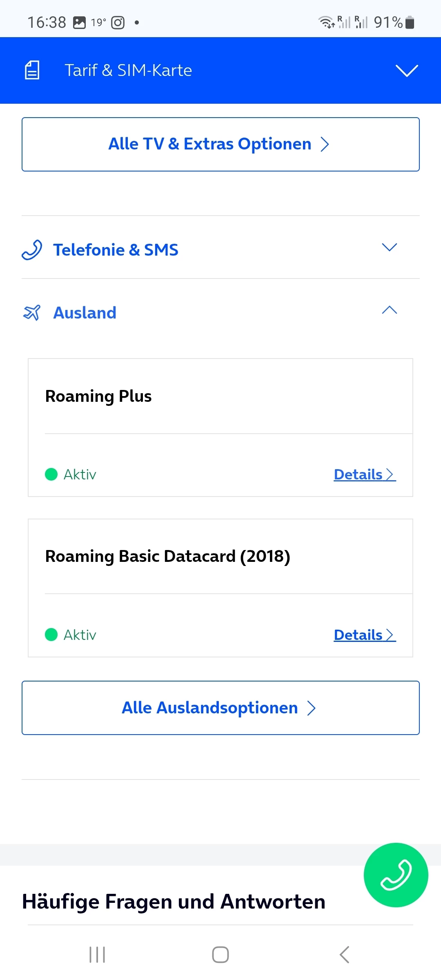The image size is (441, 980).
Task: Tap the airplane icon beside Ausland
Action: [32, 313]
